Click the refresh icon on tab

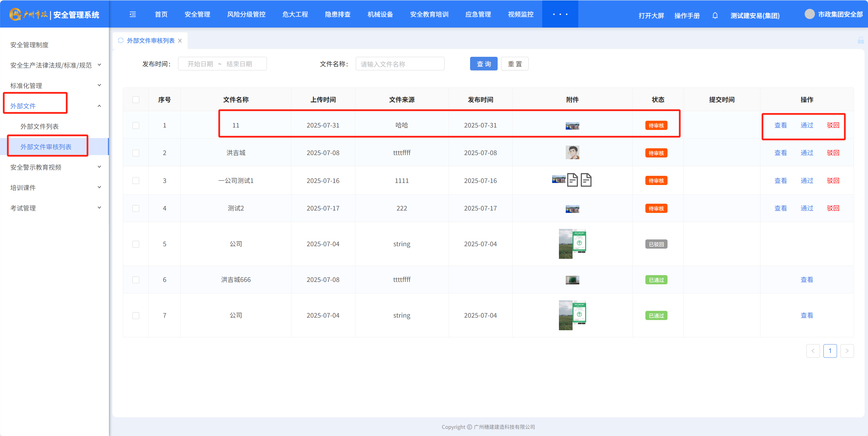120,40
